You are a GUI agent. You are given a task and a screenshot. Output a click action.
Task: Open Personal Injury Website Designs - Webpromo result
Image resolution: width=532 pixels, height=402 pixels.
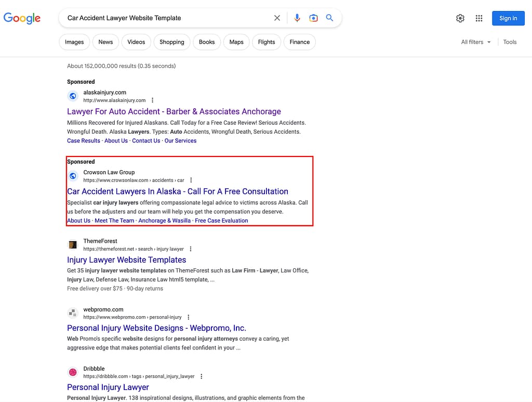[156, 328]
